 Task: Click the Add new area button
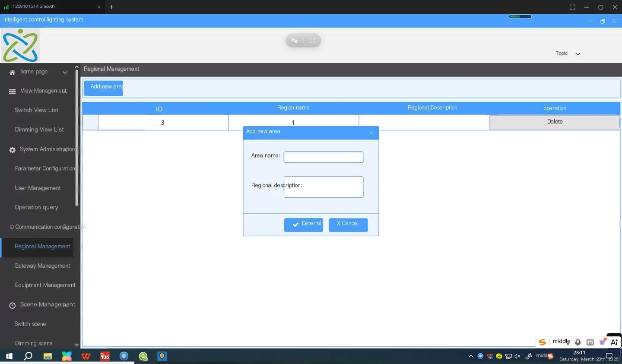coord(103,88)
